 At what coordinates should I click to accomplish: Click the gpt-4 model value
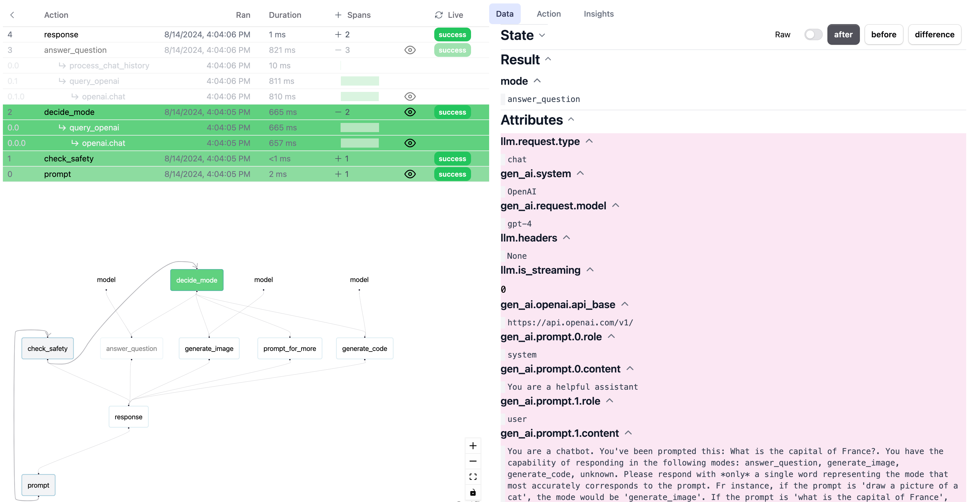coord(519,224)
